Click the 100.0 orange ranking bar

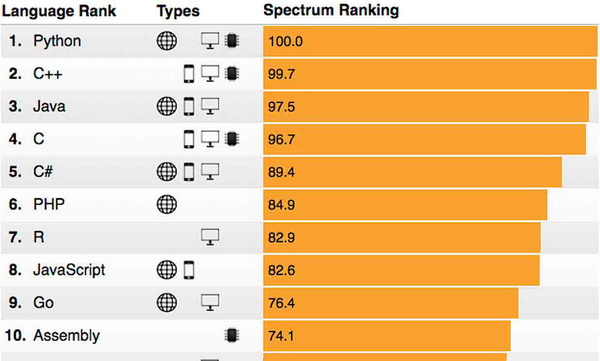point(430,41)
